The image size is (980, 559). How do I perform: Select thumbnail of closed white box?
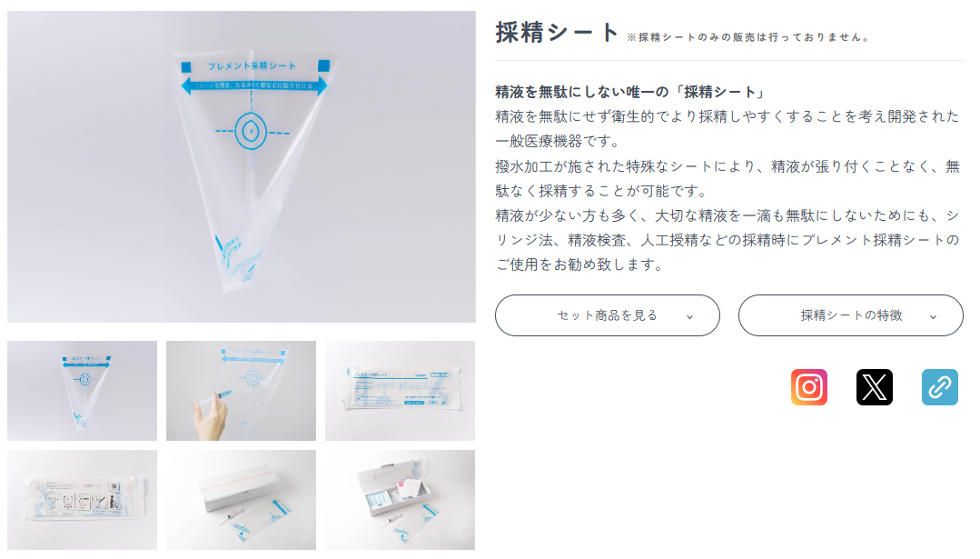tap(242, 500)
